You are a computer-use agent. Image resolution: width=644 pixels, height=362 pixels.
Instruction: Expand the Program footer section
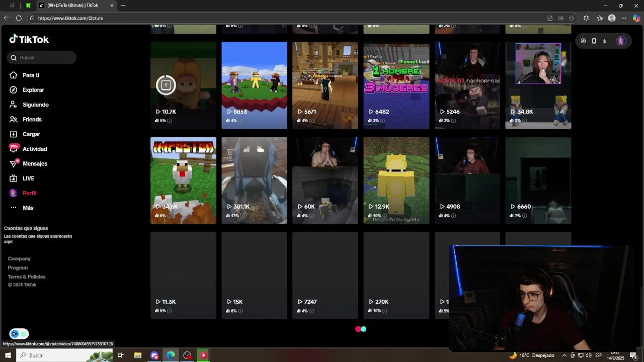pos(18,267)
